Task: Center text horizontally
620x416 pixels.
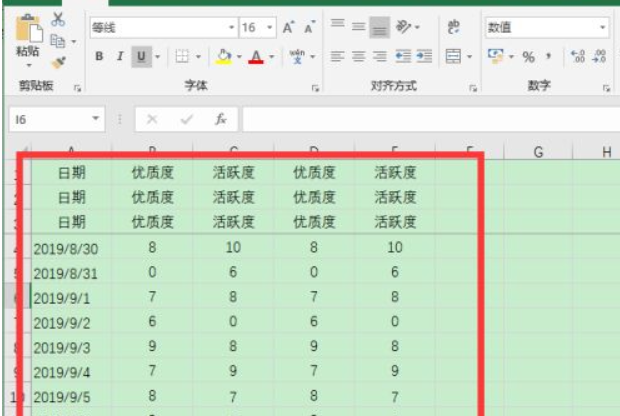Action: tap(359, 57)
